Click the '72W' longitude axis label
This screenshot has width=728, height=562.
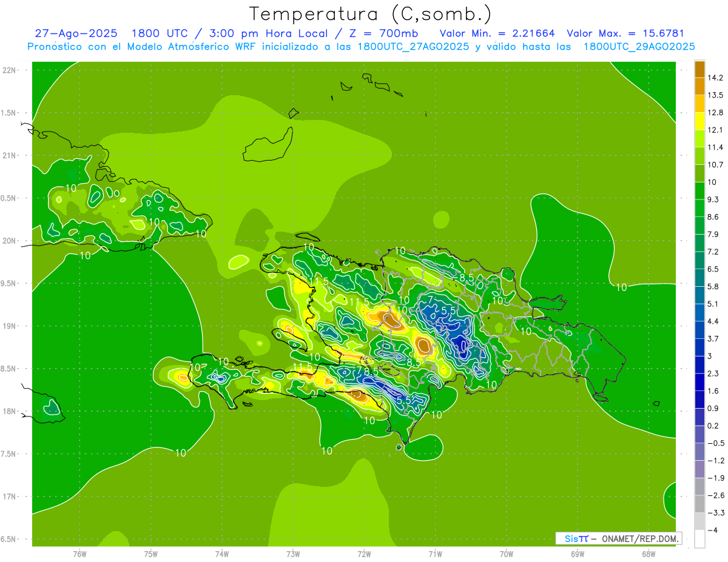click(x=364, y=554)
